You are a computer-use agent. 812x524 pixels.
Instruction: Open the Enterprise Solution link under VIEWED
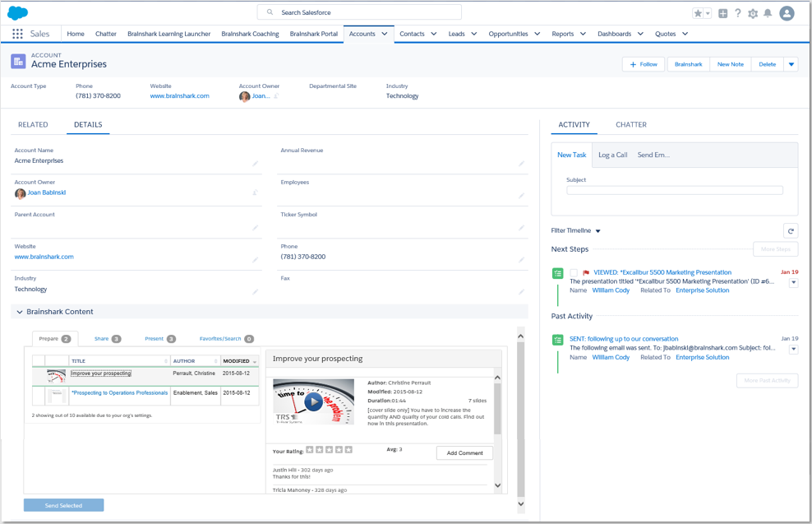pos(702,290)
